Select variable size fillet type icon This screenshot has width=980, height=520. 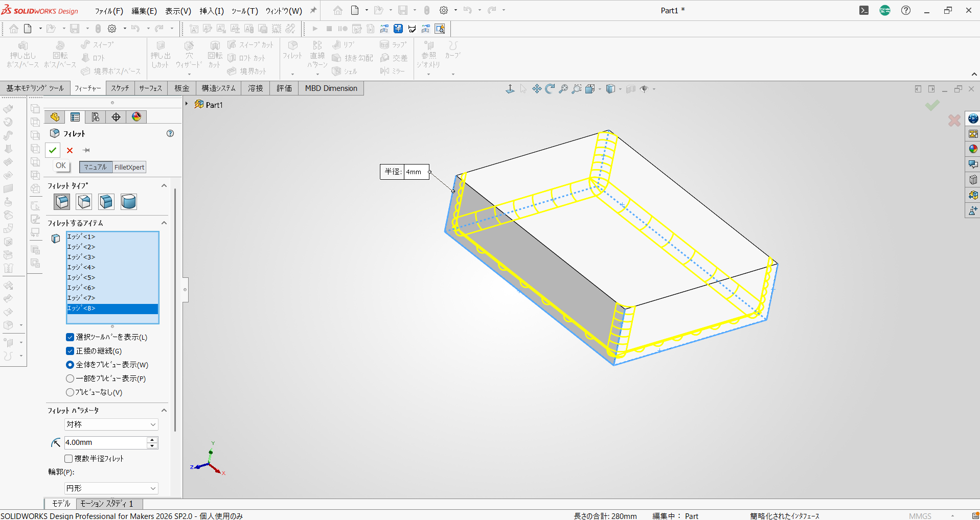pos(84,202)
